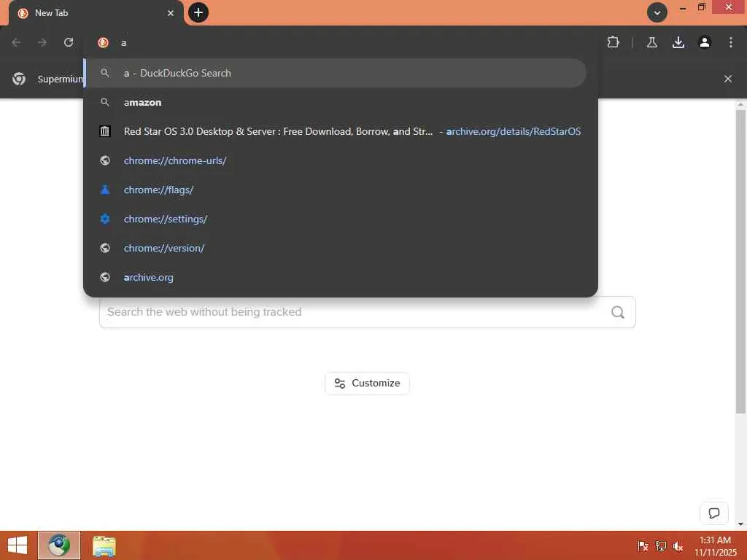The height and width of the screenshot is (560, 747).
Task: Select chrome://flags/ suggestion
Action: pos(336,190)
